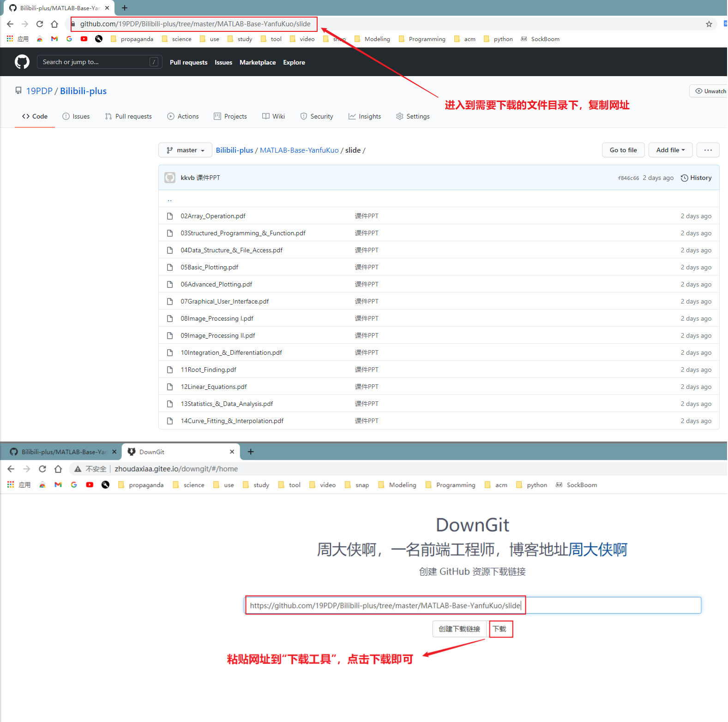The height and width of the screenshot is (722, 728).
Task: Open the YouTube bookmark in lower bookmarks bar
Action: [x=90, y=484]
